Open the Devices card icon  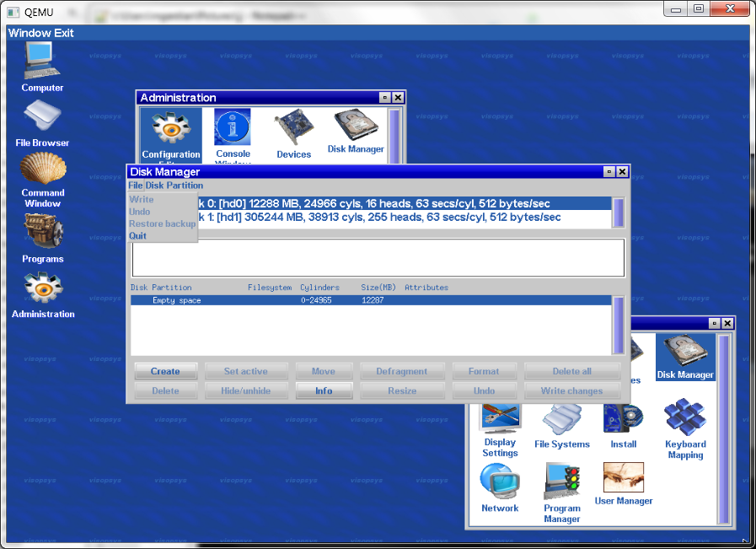[293, 133]
